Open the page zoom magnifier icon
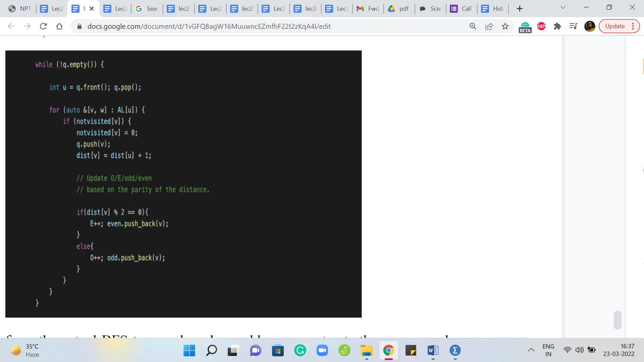This screenshot has height=362, width=644. coord(473,26)
